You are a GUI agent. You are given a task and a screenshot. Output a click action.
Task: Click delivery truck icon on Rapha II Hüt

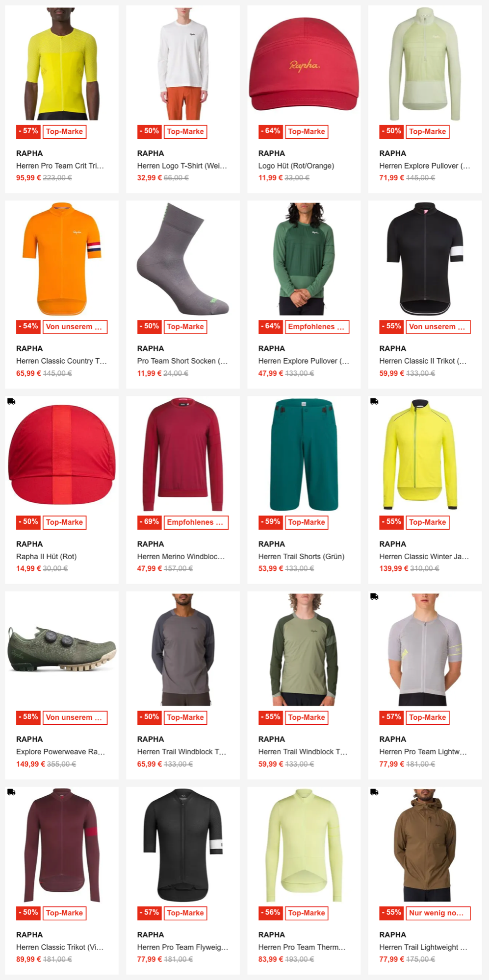coord(11,401)
